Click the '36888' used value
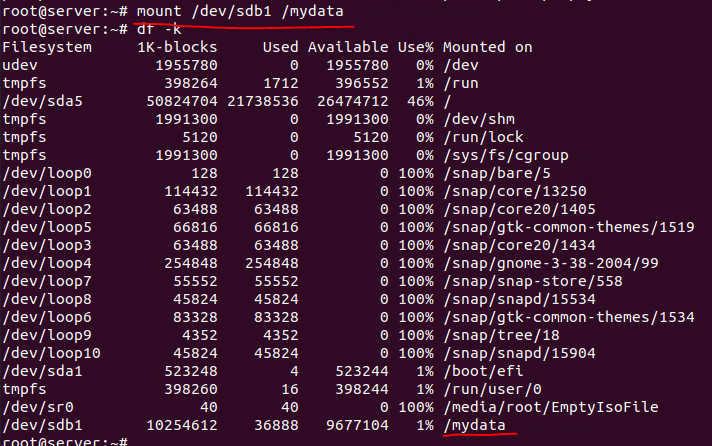The width and height of the screenshot is (712, 446). click(276, 425)
